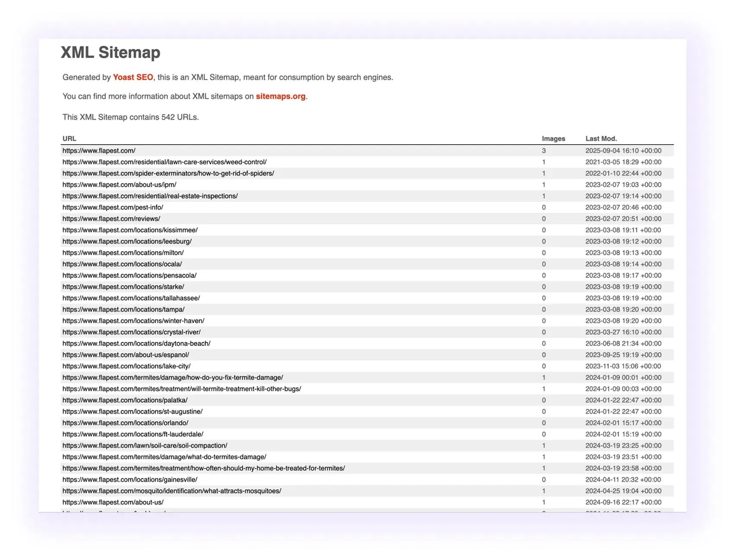The image size is (734, 560).
Task: Open the weed-control URL
Action: click(x=165, y=162)
